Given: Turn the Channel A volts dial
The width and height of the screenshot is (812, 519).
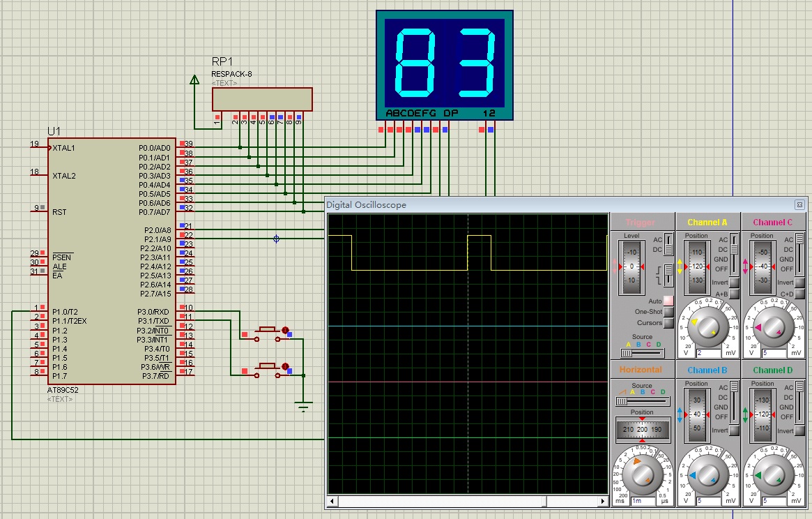Looking at the screenshot, I should (707, 327).
